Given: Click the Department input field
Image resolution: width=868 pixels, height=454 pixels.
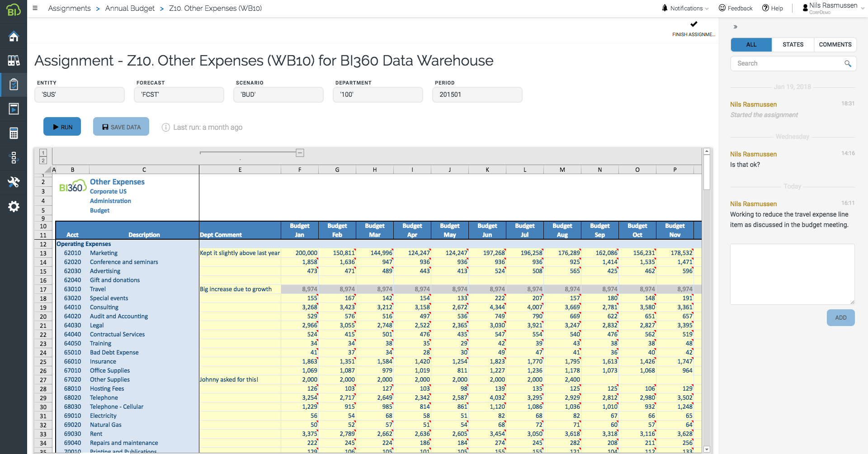Looking at the screenshot, I should point(377,95).
